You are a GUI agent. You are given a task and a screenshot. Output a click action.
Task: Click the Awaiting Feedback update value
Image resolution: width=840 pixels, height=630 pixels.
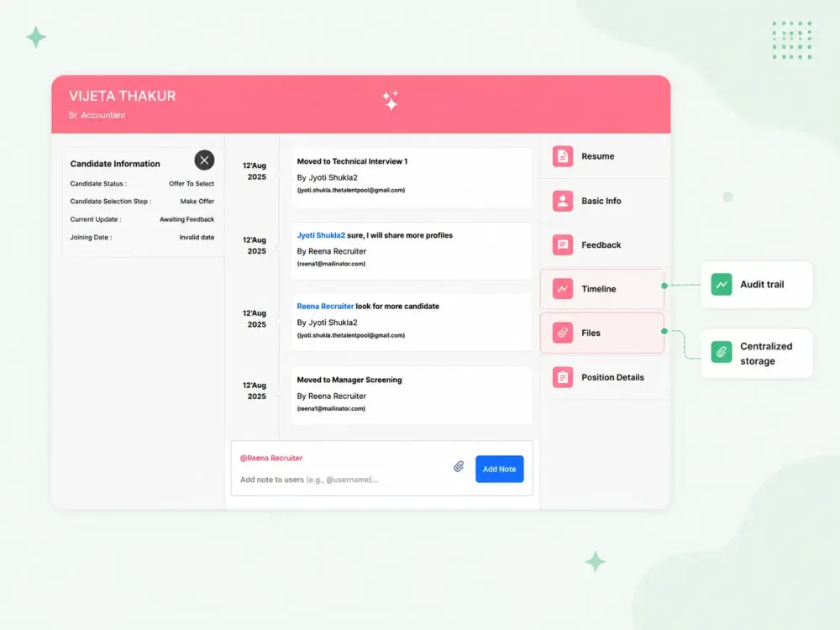(187, 219)
